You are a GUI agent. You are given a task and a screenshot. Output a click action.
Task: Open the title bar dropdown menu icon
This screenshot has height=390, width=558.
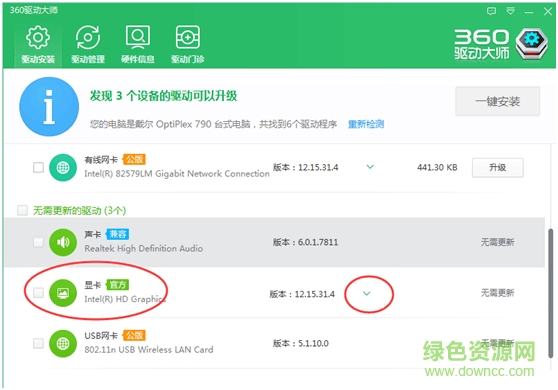pos(510,11)
